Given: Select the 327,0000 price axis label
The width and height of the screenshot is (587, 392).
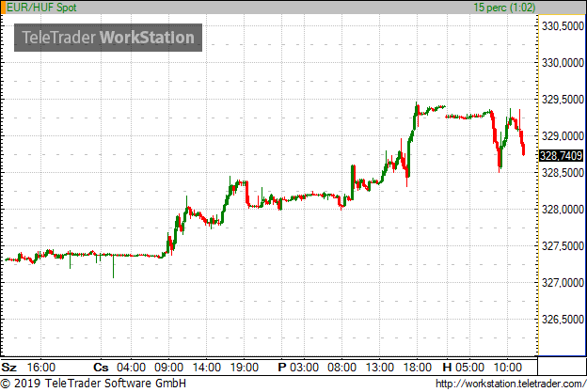Looking at the screenshot, I should click(x=563, y=283).
